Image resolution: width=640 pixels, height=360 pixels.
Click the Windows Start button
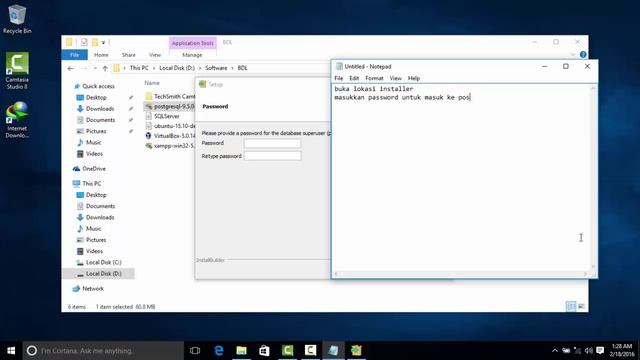click(11, 351)
